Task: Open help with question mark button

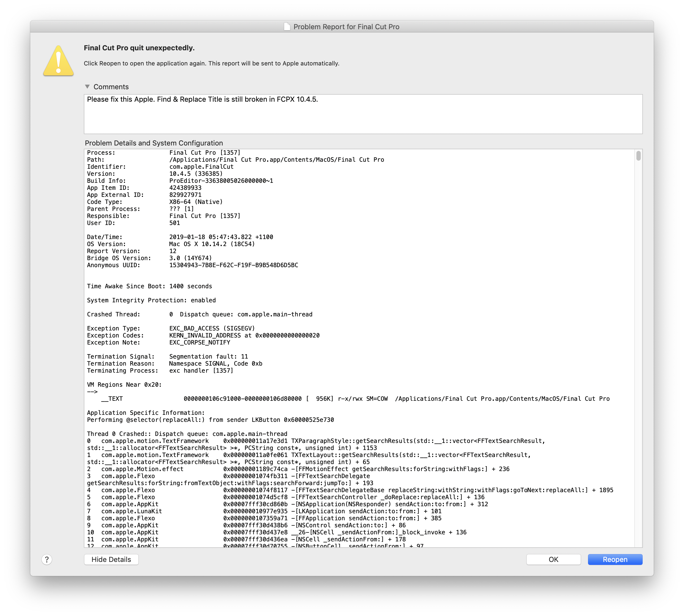Action: [x=47, y=559]
